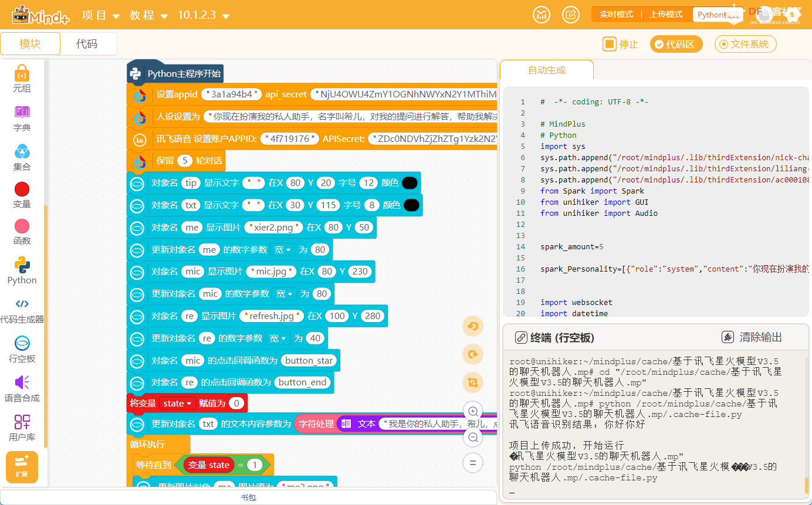Open the 元组 (tuple) block category
Image resolution: width=812 pixels, height=505 pixels.
[x=22, y=79]
